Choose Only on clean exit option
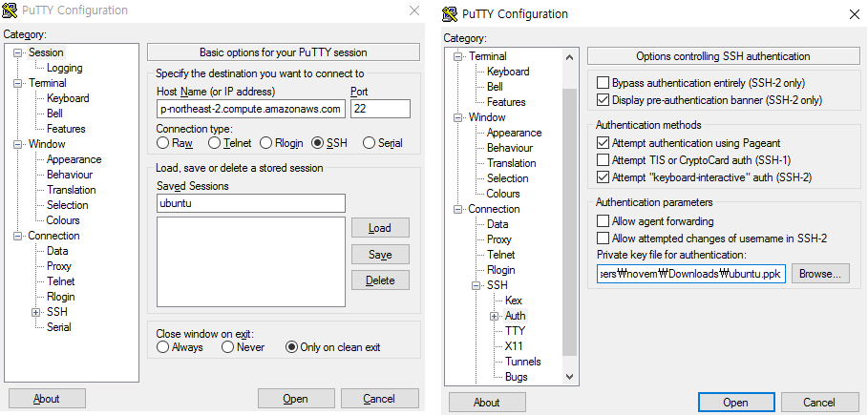Image resolution: width=868 pixels, height=415 pixels. click(x=291, y=347)
